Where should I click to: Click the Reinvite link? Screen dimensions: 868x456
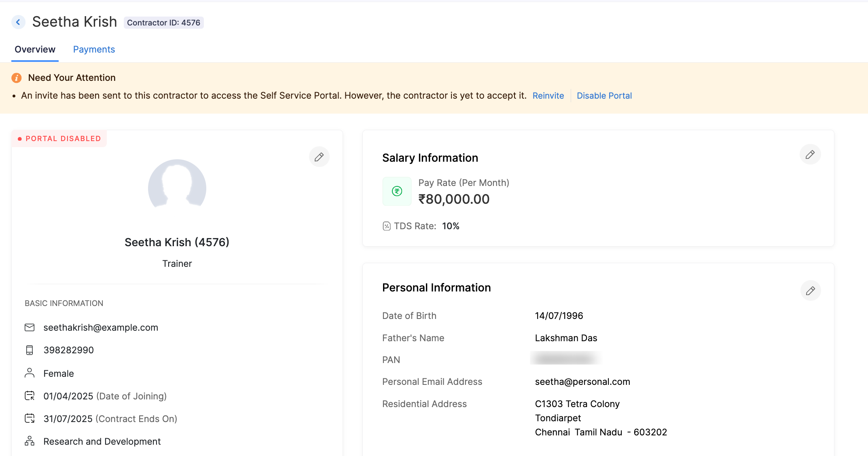pos(548,96)
